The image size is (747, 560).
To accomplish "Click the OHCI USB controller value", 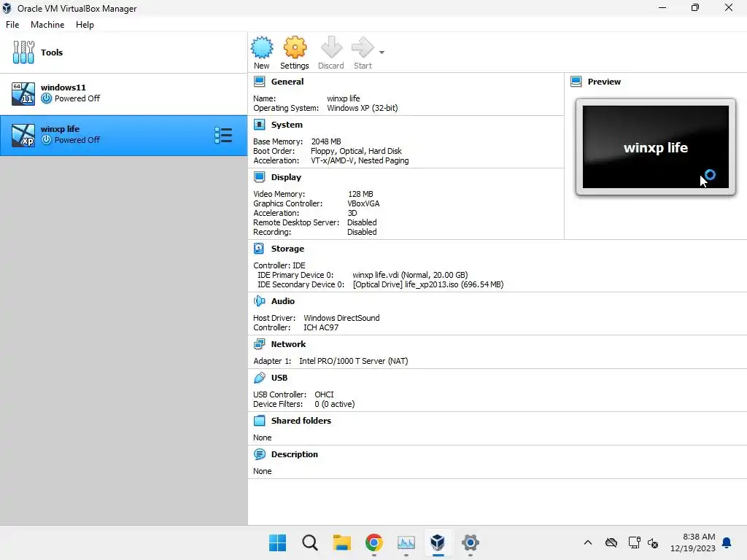I will 324,394.
